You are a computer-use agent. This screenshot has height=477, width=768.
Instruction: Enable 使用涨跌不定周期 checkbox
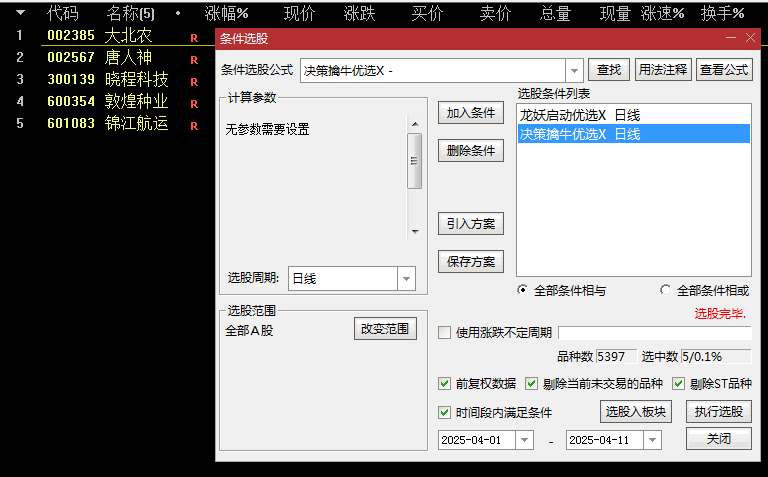click(x=444, y=333)
